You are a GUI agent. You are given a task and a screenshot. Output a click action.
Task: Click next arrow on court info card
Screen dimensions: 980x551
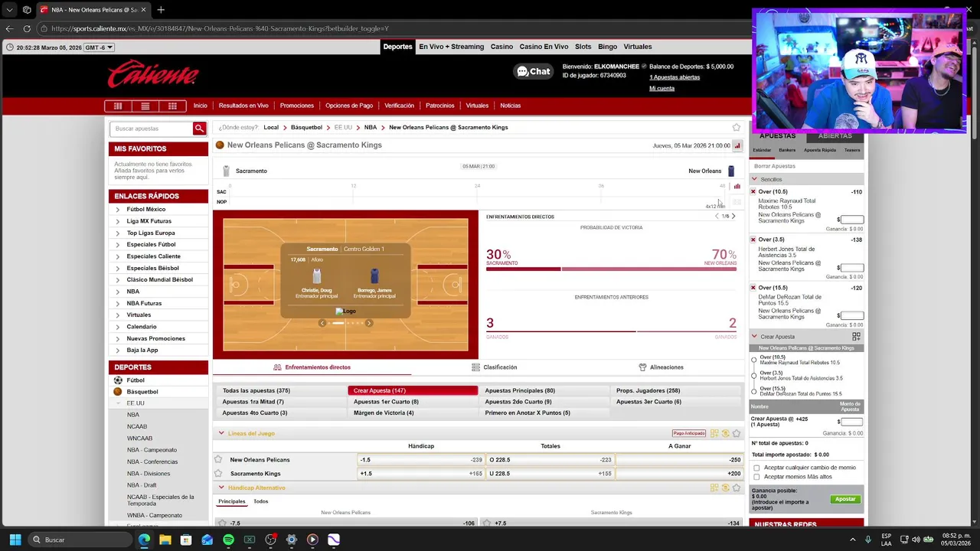[x=369, y=323]
